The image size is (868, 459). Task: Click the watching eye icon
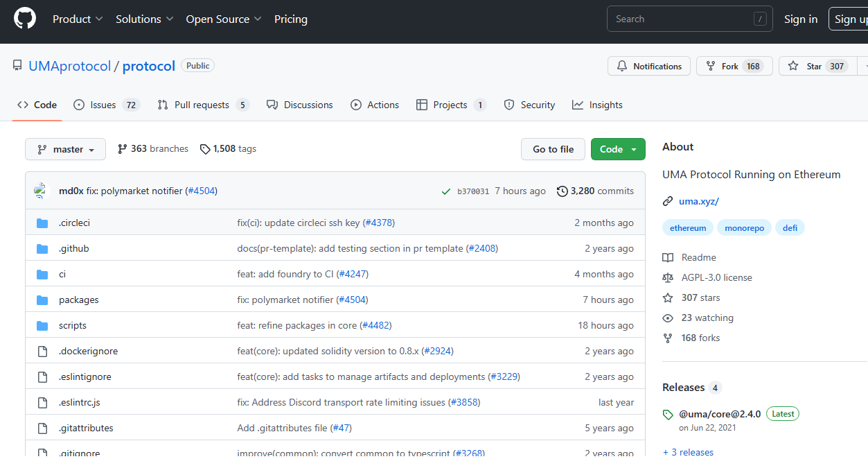click(x=668, y=318)
